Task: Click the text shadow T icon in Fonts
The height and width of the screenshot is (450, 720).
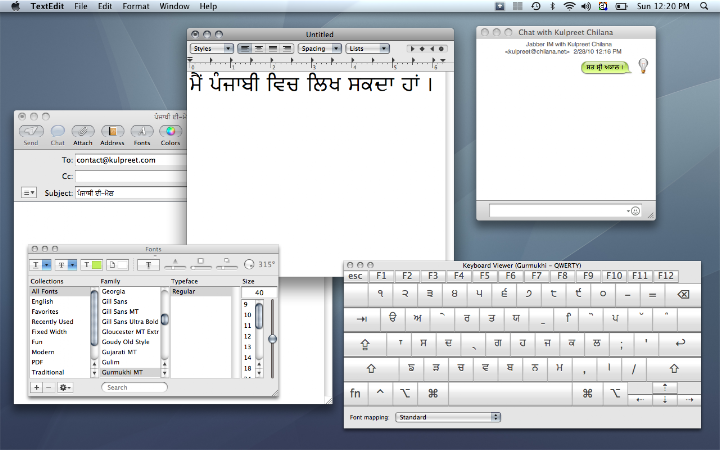Action: point(148,264)
